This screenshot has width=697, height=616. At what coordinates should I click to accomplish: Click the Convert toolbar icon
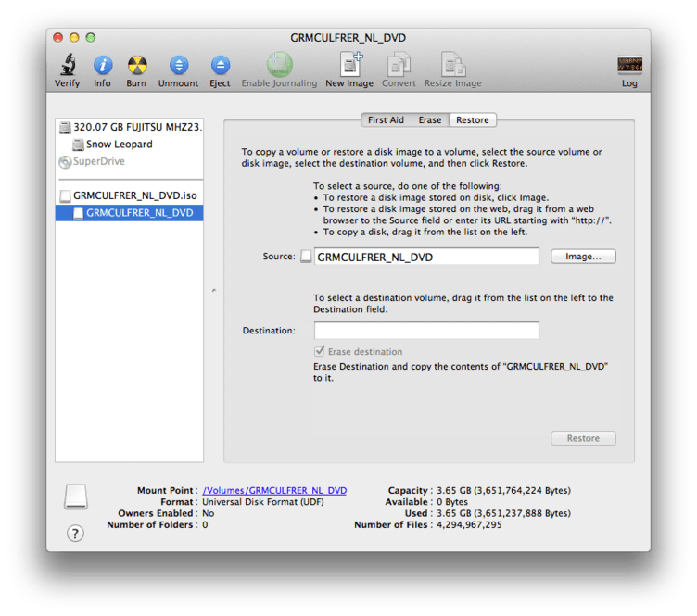[x=399, y=65]
